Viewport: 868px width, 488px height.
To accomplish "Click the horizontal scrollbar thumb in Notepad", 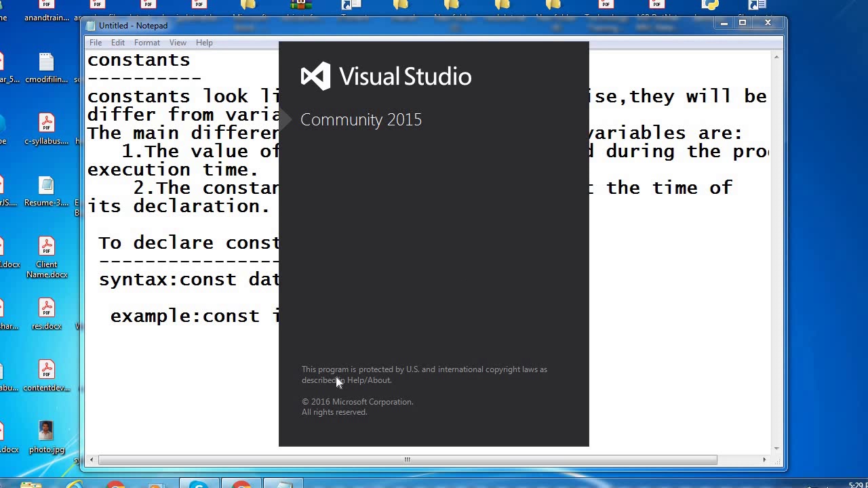I will click(408, 460).
